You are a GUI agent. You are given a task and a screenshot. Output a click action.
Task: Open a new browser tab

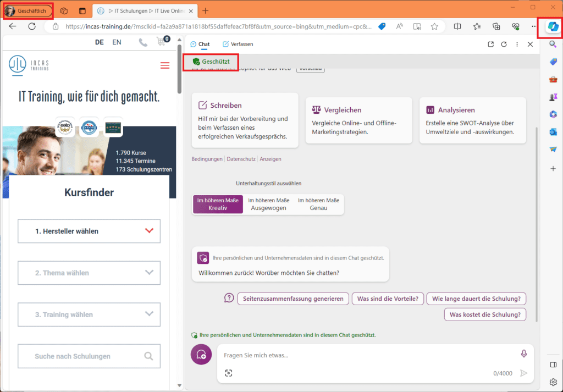(206, 11)
